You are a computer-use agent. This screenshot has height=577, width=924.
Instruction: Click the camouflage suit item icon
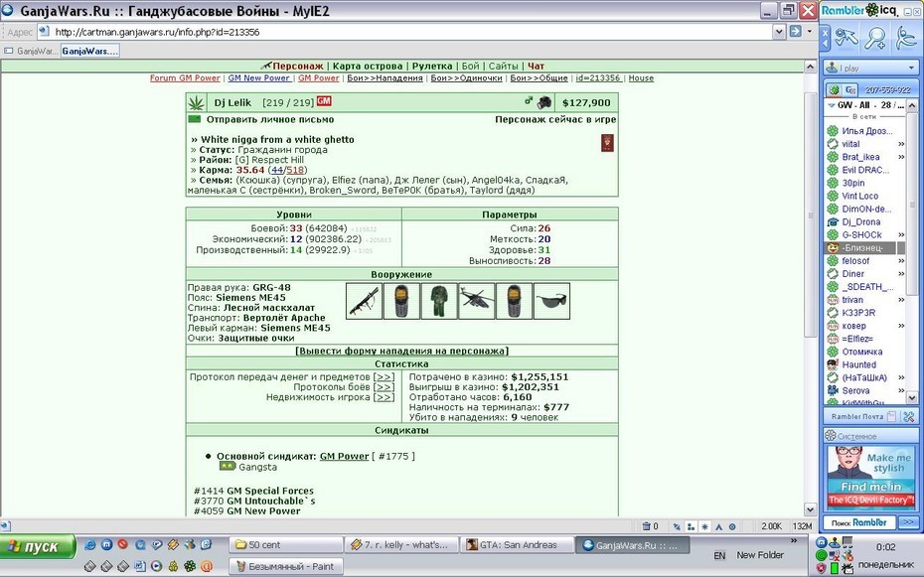pos(439,302)
